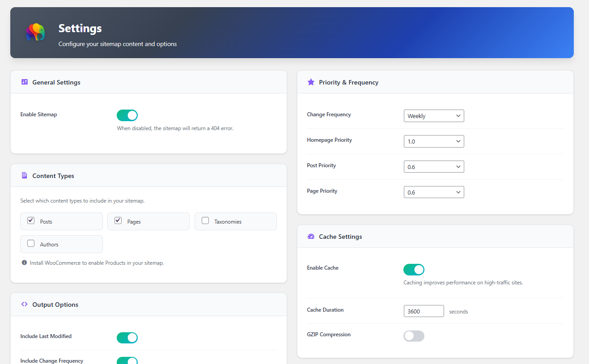Enable GZIP Compression
The width and height of the screenshot is (589, 364).
click(414, 335)
